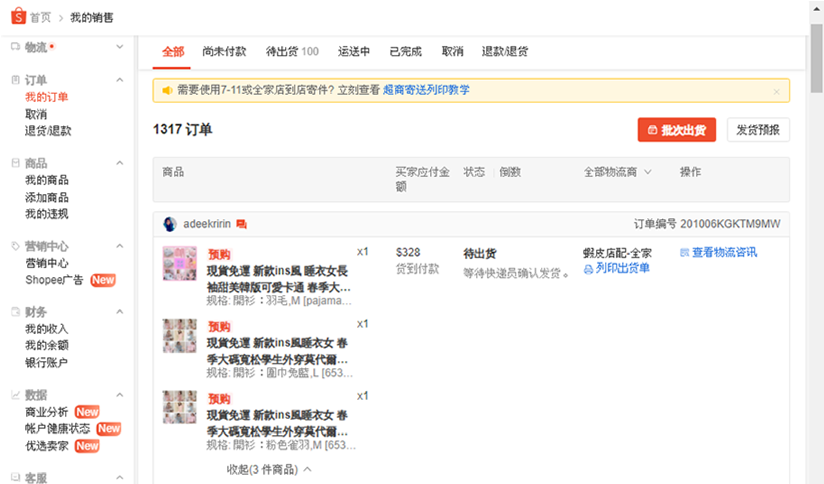Click the Shopee logo icon
The width and height of the screenshot is (824, 484).
pyautogui.click(x=16, y=17)
